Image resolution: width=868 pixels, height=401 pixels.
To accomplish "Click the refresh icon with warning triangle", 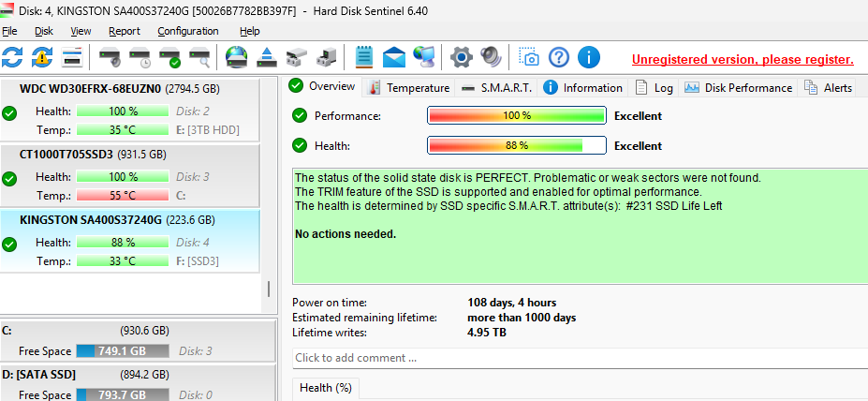I will pos(42,56).
